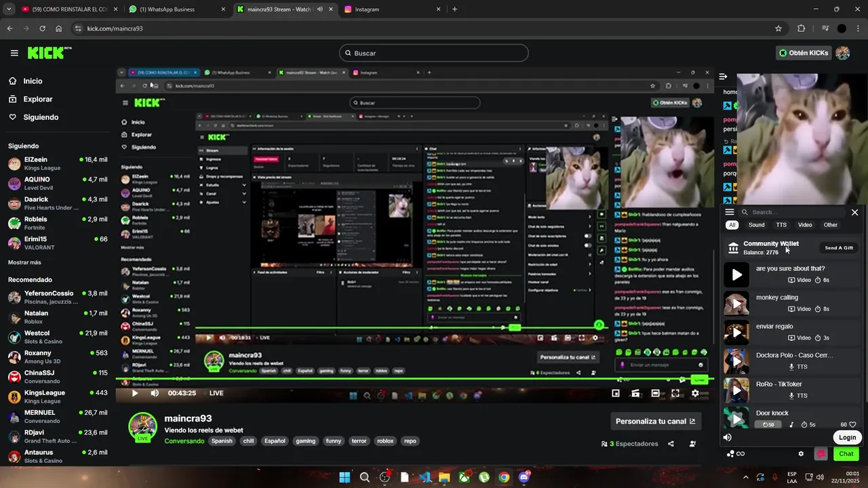Open the soundboard panel hamburger menu
The width and height of the screenshot is (868, 488).
click(x=730, y=212)
